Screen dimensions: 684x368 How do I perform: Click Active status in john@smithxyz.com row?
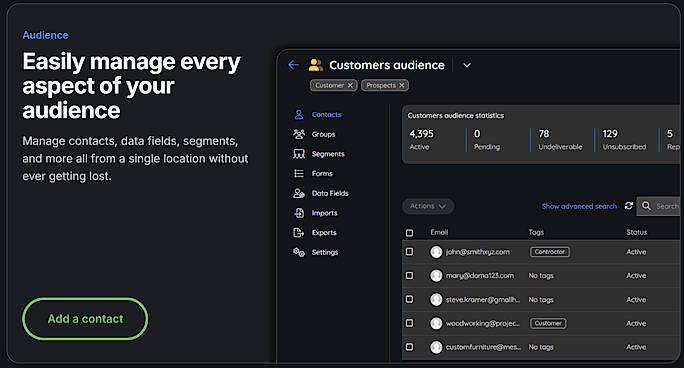tap(636, 252)
